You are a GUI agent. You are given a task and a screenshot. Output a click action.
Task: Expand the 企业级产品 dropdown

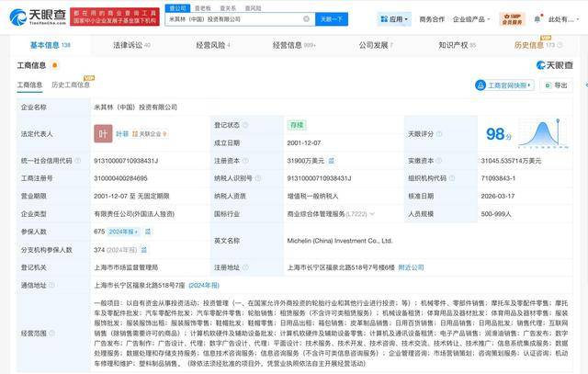[x=473, y=18]
